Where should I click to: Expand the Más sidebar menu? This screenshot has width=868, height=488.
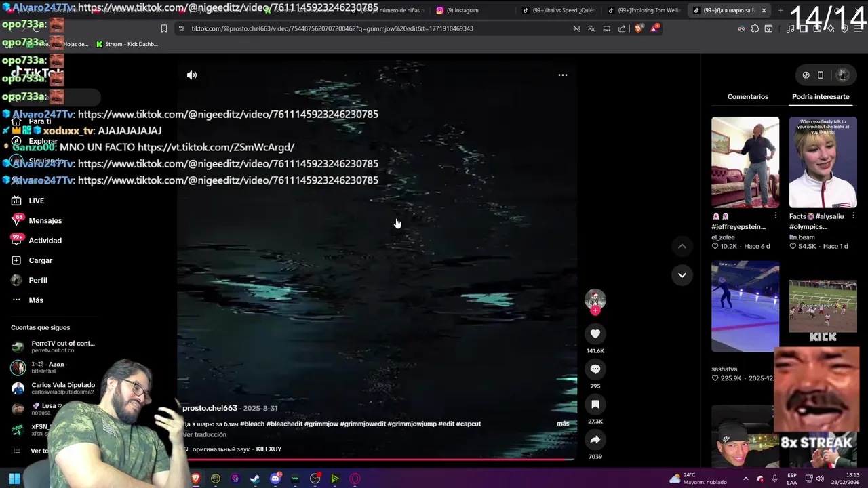(x=27, y=300)
